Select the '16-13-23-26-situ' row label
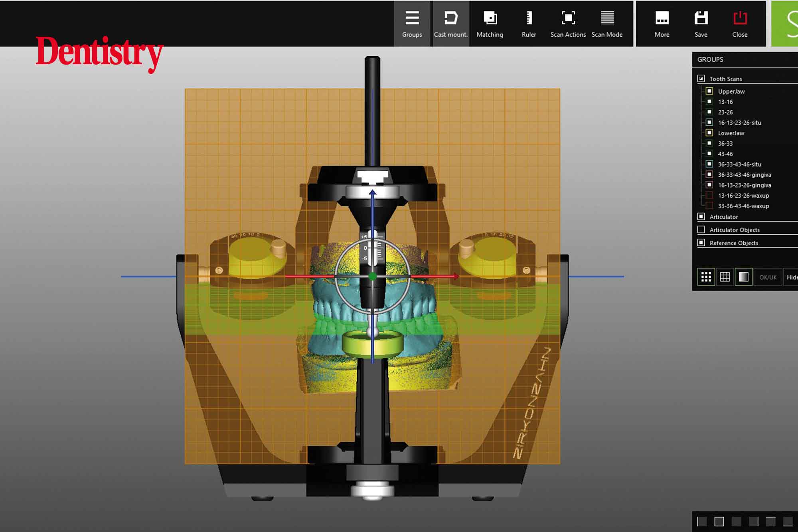The image size is (798, 532). pos(739,123)
